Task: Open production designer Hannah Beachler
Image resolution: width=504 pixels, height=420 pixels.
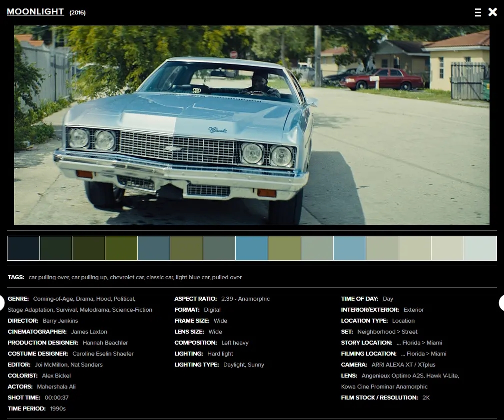Action: tap(105, 343)
